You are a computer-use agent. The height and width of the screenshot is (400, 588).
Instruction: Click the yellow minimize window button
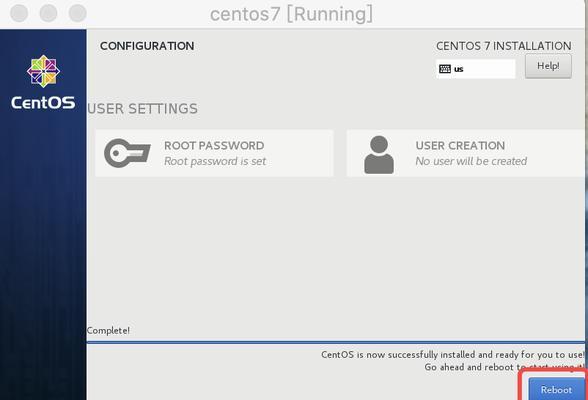tap(48, 13)
